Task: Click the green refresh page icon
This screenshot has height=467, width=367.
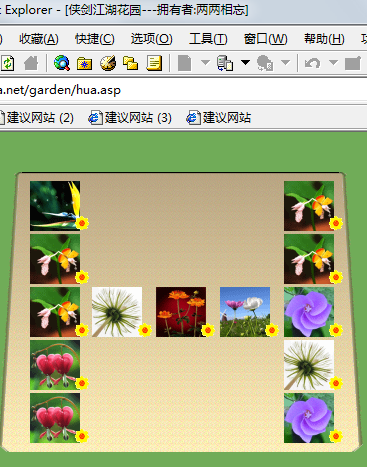Action: coord(7,63)
